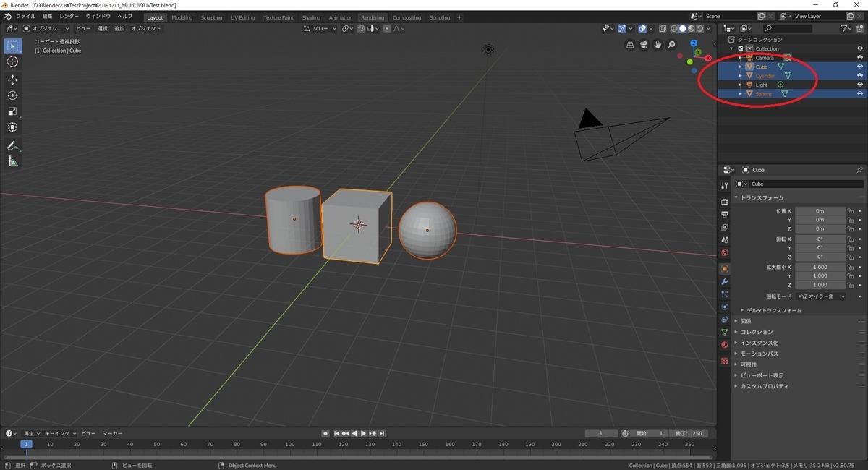Select the Select Box tool
The height and width of the screenshot is (470, 868).
pyautogui.click(x=12, y=46)
